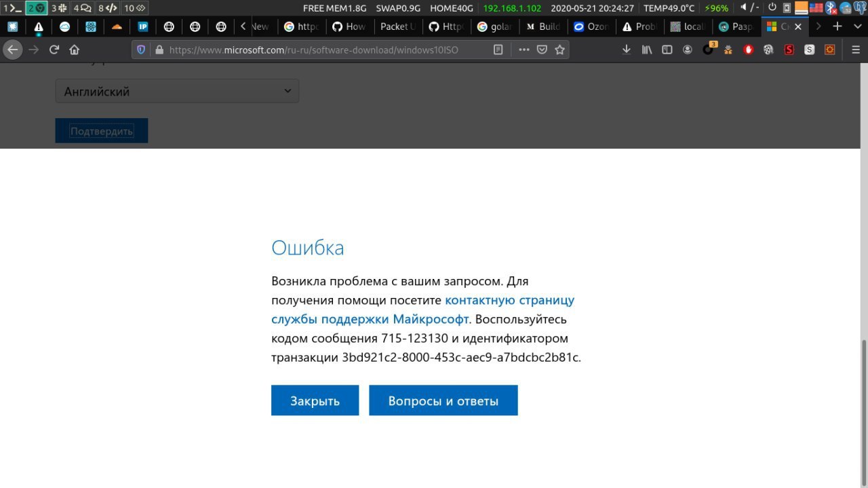Switch to the 'Ozon' tab

[x=591, y=26]
